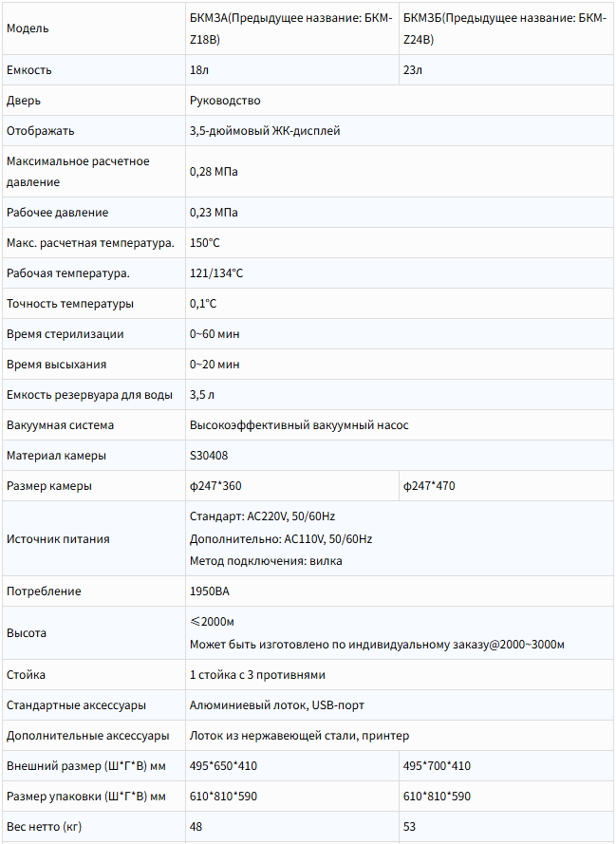This screenshot has height=844, width=616.
Task: Click the ф247*360 chamber size cell
Action: tap(292, 486)
